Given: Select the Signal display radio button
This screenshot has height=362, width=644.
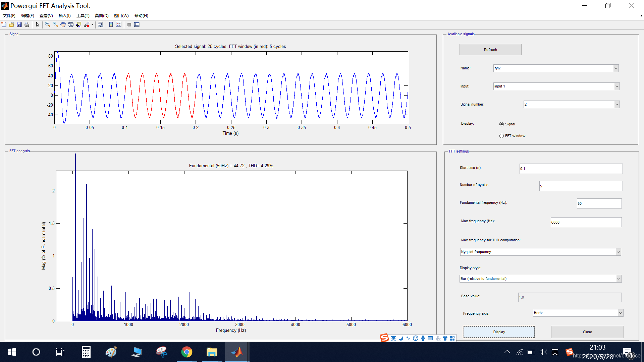Looking at the screenshot, I should 501,124.
